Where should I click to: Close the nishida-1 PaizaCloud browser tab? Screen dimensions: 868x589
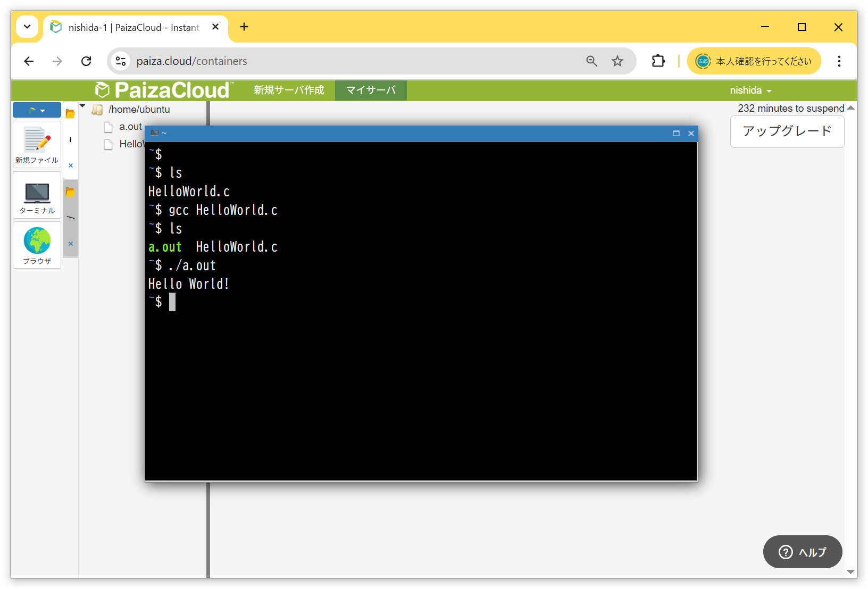click(x=215, y=27)
